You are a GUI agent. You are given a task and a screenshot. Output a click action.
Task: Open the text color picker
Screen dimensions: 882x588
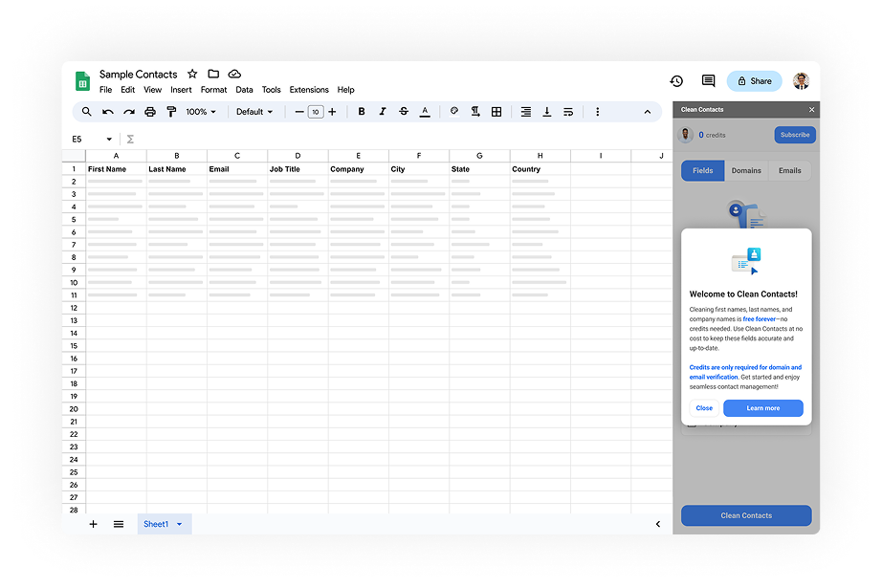tap(425, 112)
